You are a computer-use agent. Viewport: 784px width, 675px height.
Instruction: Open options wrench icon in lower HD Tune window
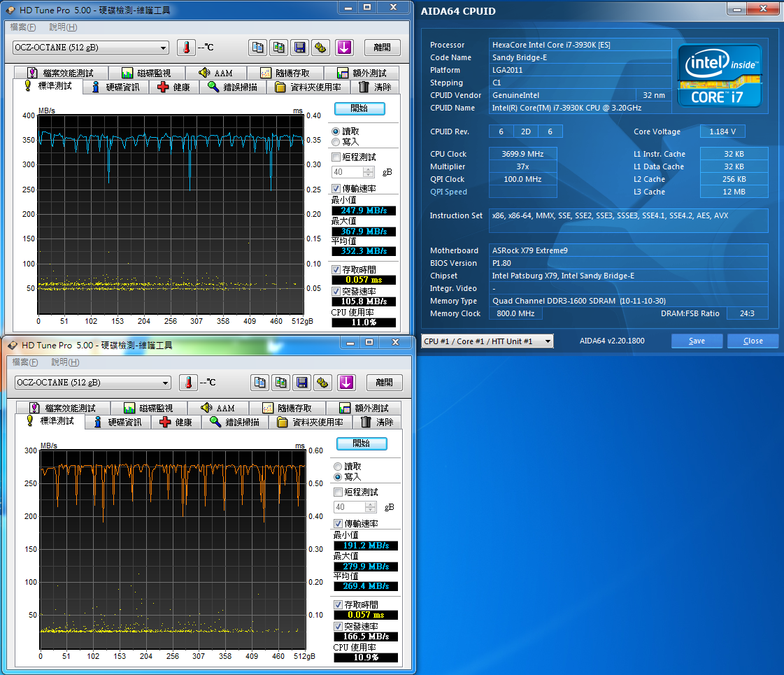point(322,383)
